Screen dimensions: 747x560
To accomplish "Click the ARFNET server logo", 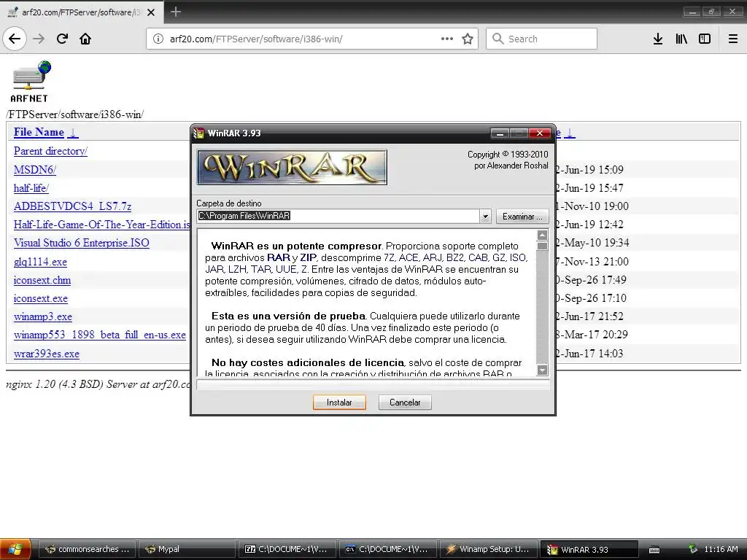I will point(29,82).
